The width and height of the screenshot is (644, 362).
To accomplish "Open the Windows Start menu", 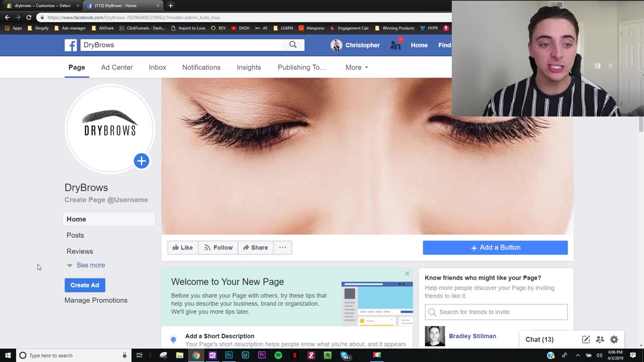I will 8,355.
